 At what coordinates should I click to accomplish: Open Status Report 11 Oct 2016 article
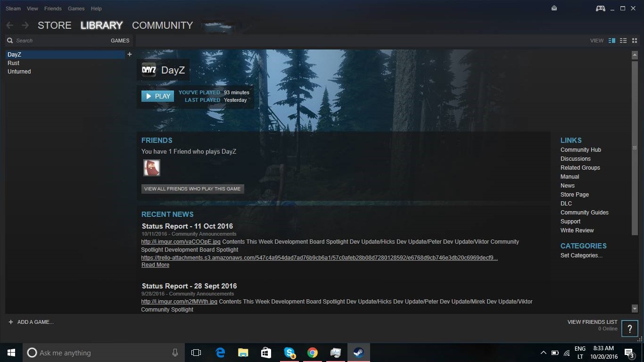(x=187, y=226)
